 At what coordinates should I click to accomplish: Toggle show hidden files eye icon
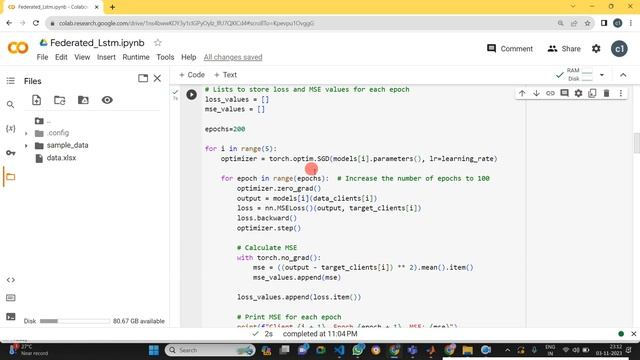coord(107,100)
